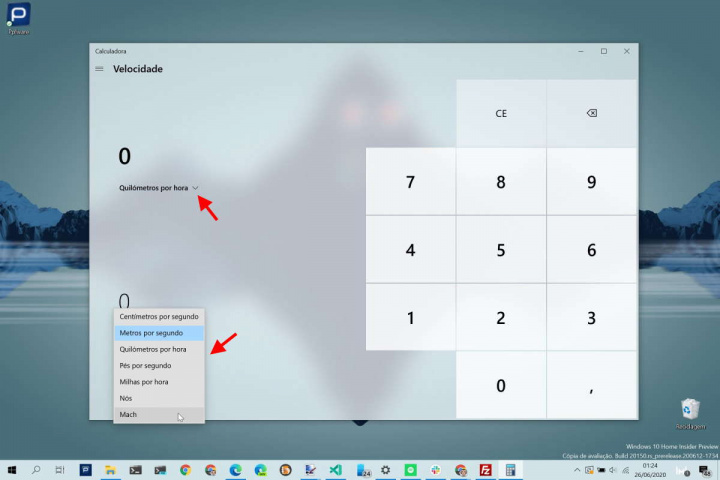Pick Centímetros por segundo option
Screen dimensions: 720x480
[158, 317]
